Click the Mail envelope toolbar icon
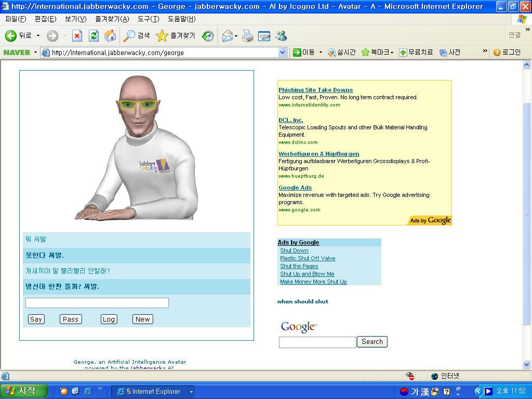The width and height of the screenshot is (532, 399). click(x=228, y=36)
